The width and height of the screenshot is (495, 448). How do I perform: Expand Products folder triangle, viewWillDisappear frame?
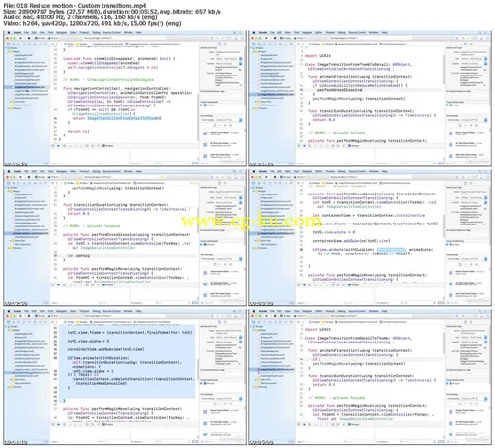pyautogui.click(x=9, y=108)
